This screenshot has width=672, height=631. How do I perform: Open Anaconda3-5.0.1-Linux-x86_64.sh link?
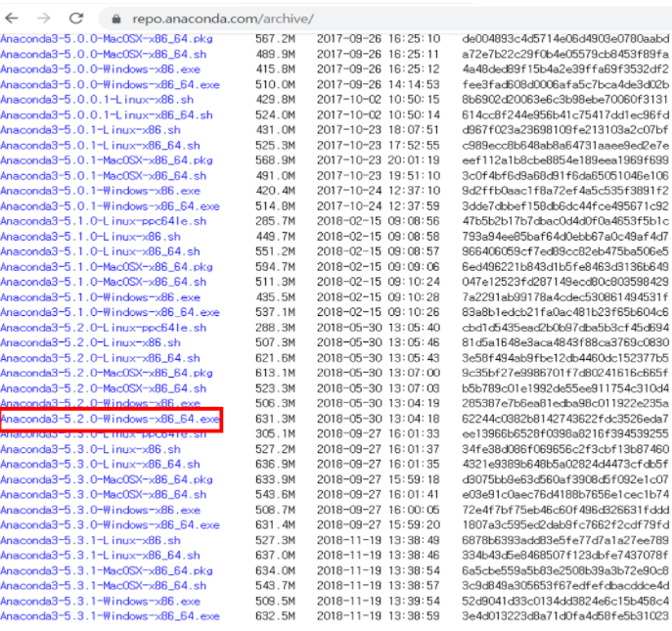[100, 146]
